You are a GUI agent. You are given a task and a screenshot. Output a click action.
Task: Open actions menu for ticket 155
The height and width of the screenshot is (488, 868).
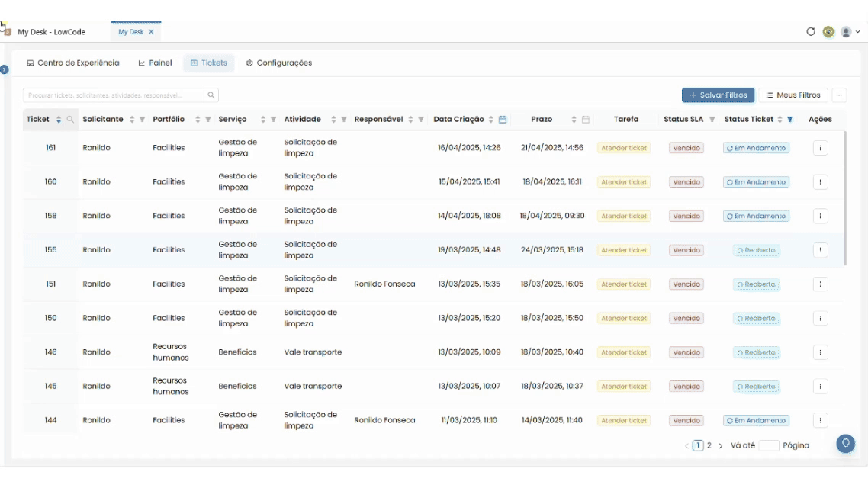click(821, 250)
